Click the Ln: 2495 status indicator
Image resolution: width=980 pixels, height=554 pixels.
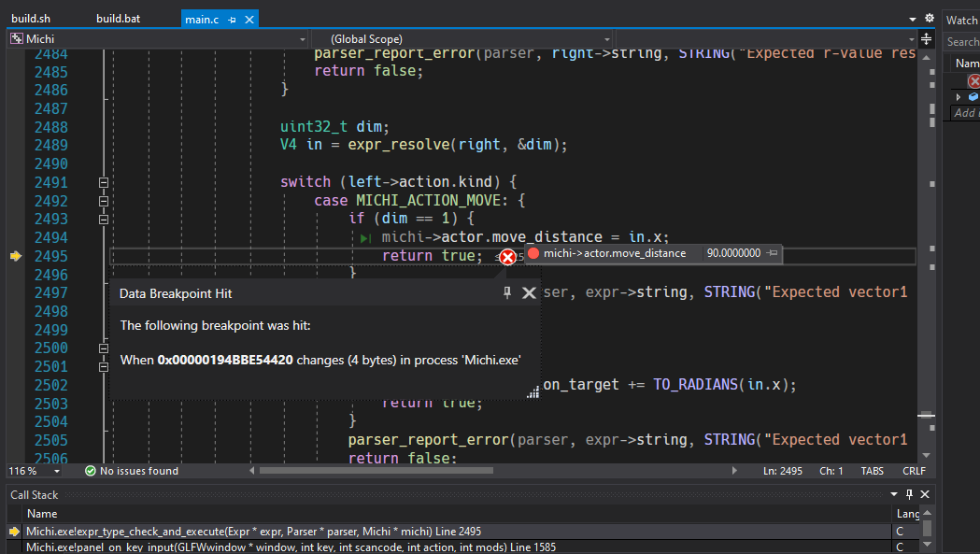[x=783, y=471]
